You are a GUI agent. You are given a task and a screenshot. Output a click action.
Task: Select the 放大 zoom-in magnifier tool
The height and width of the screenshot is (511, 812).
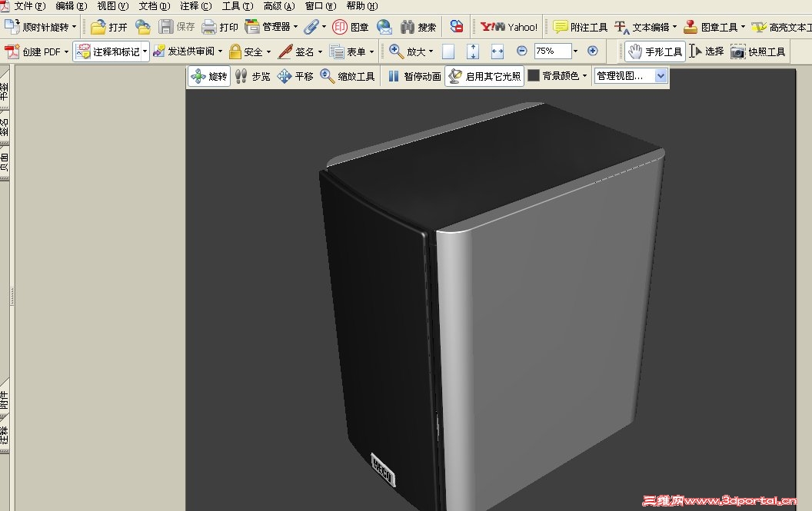tap(407, 51)
